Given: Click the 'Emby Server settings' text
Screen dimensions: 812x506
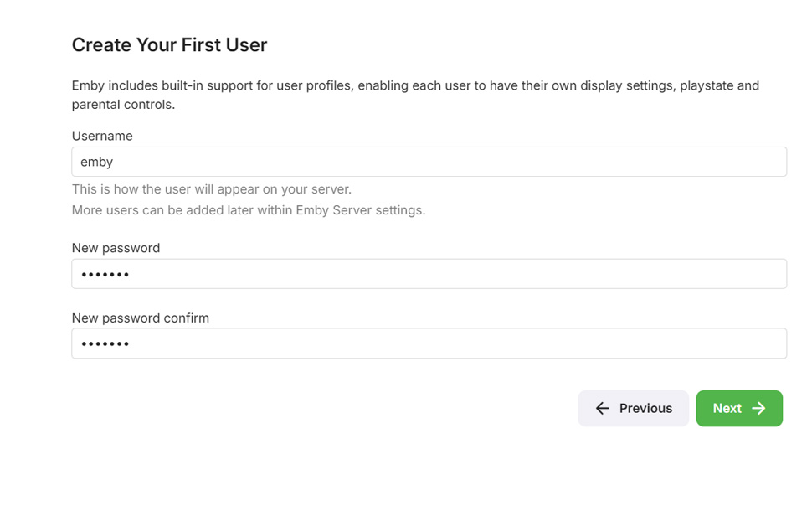Looking at the screenshot, I should [360, 210].
